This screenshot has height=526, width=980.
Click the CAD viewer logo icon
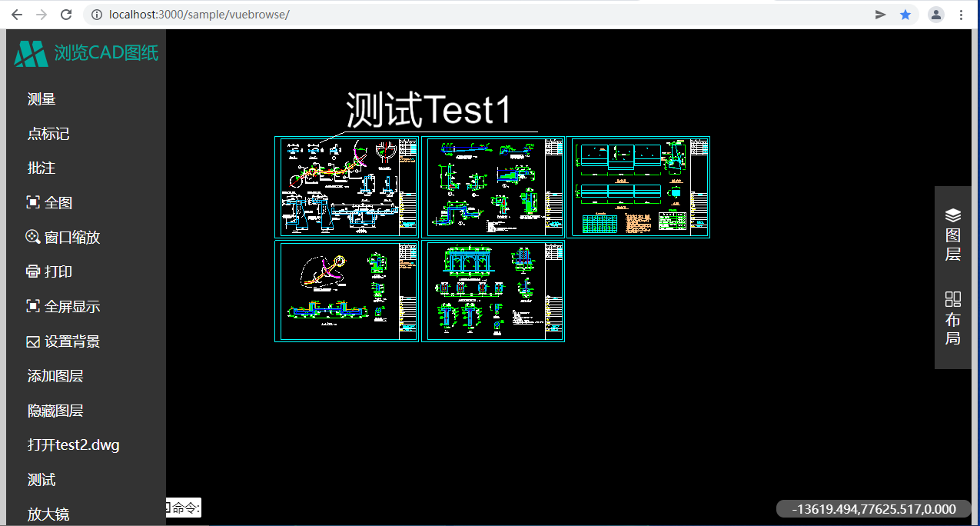[31, 53]
